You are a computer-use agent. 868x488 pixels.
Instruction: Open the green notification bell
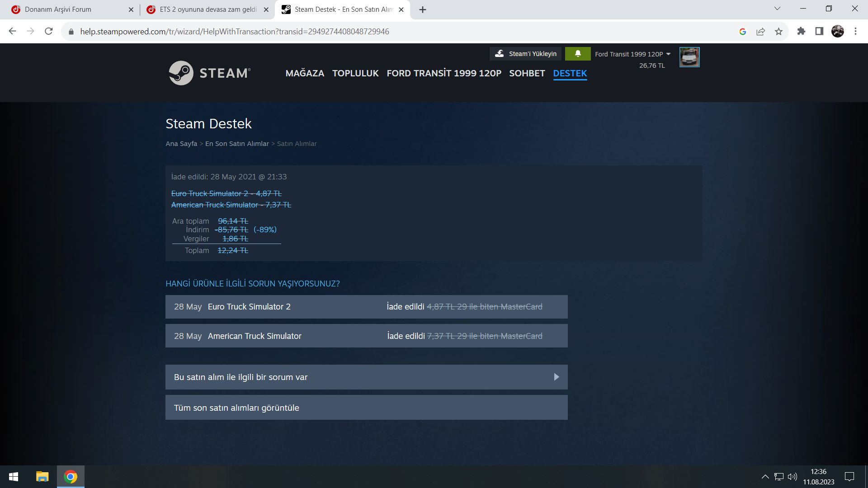tap(577, 54)
